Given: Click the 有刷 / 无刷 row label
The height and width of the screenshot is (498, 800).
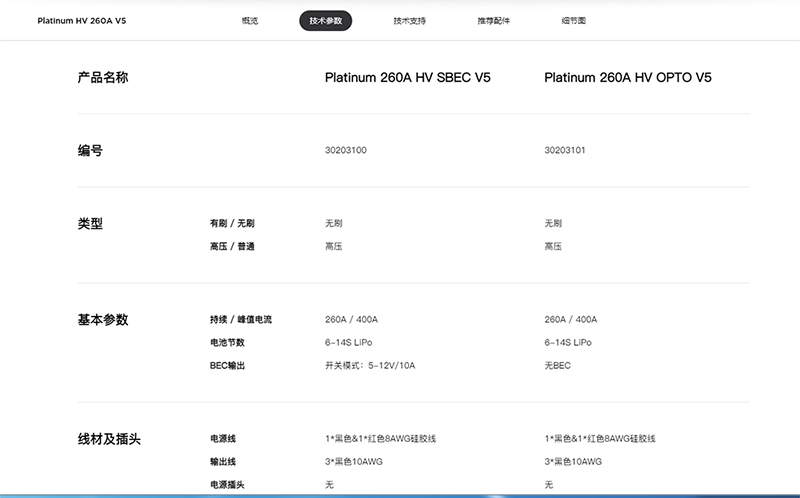Looking at the screenshot, I should pos(232,223).
